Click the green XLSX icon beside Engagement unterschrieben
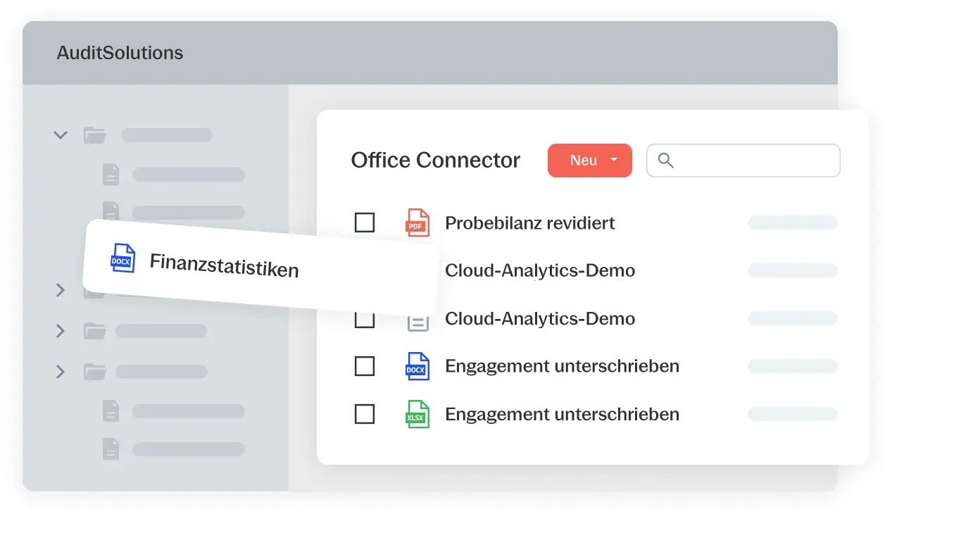 (x=417, y=415)
